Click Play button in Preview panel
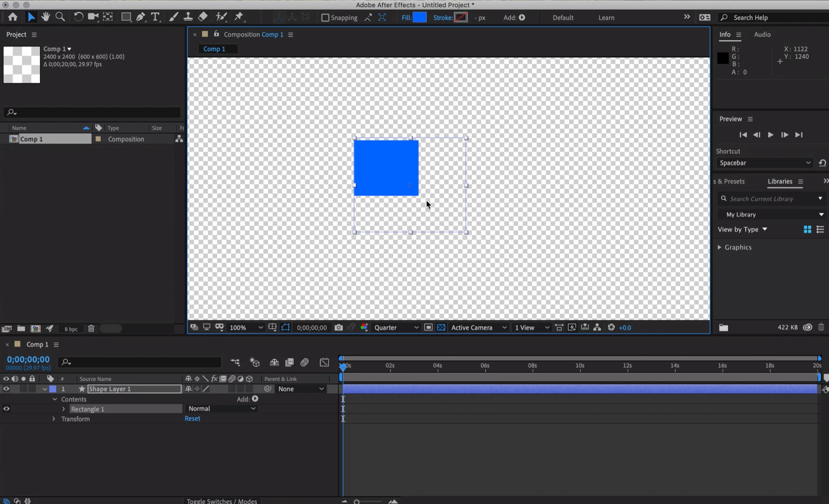The width and height of the screenshot is (829, 504). click(771, 135)
